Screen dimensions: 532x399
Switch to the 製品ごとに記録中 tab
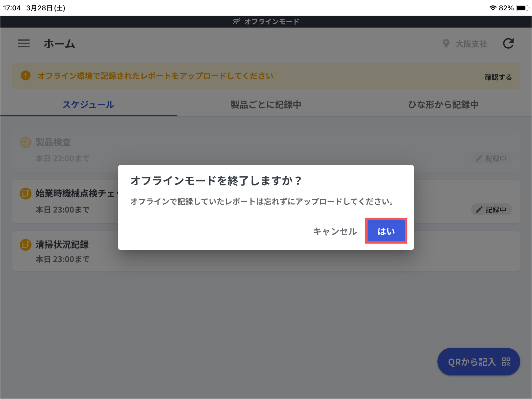266,105
